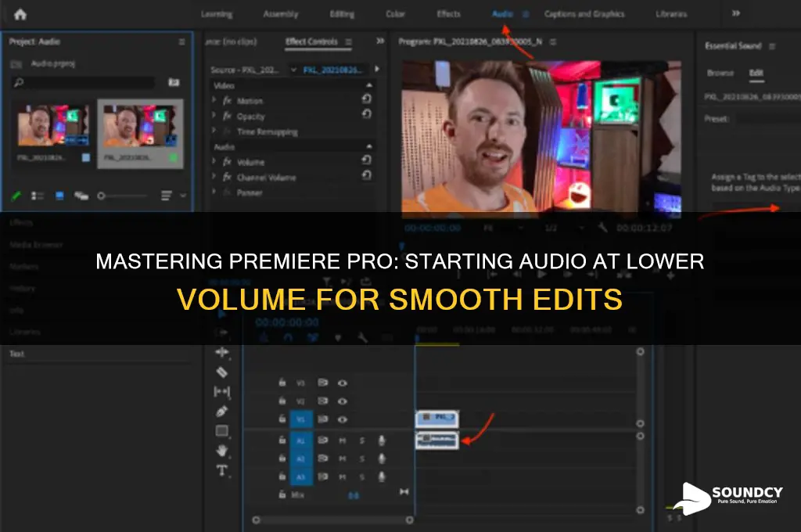The image size is (801, 532).
Task: Collapse the Video effects section
Action: [x=369, y=84]
